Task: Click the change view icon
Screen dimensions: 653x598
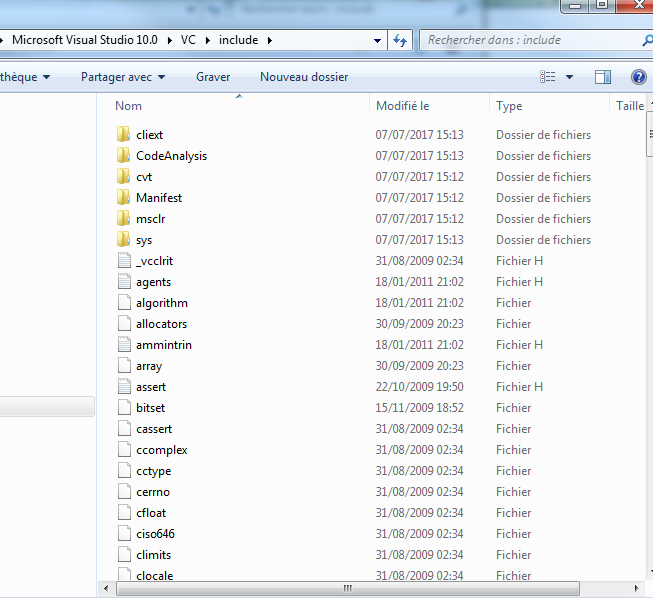Action: tap(548, 77)
